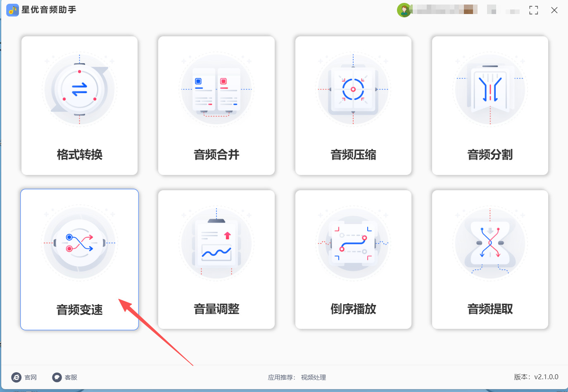Screen dimensions: 568x392
Task: Click the 官网 text link
Action: tap(31, 377)
